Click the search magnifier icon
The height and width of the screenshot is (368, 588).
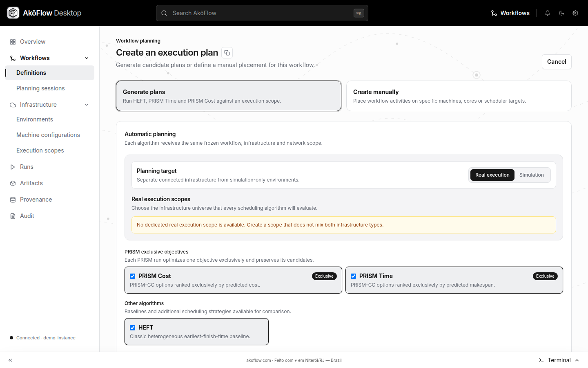coord(164,13)
